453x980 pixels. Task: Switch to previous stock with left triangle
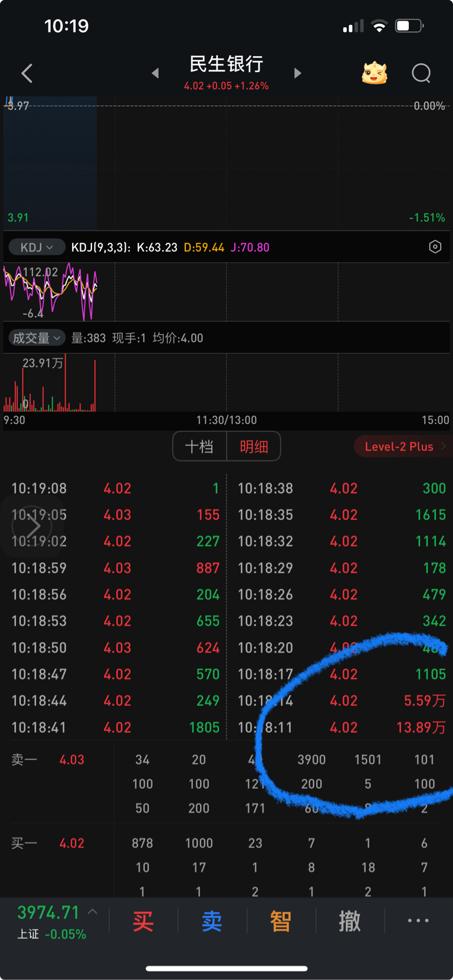pyautogui.click(x=155, y=73)
